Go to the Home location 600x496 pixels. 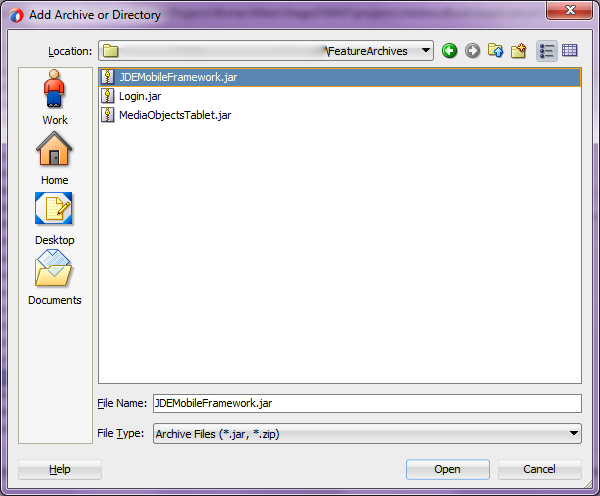point(54,158)
